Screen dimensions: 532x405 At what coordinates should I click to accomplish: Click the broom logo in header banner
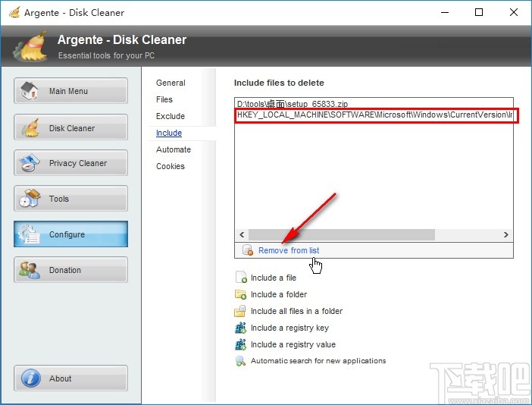click(x=31, y=46)
